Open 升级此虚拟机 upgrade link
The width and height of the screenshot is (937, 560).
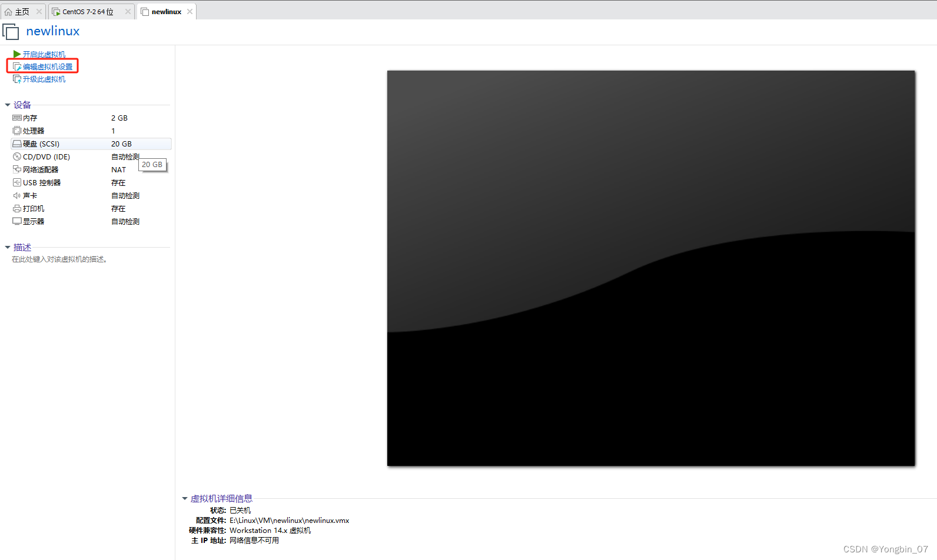(44, 79)
